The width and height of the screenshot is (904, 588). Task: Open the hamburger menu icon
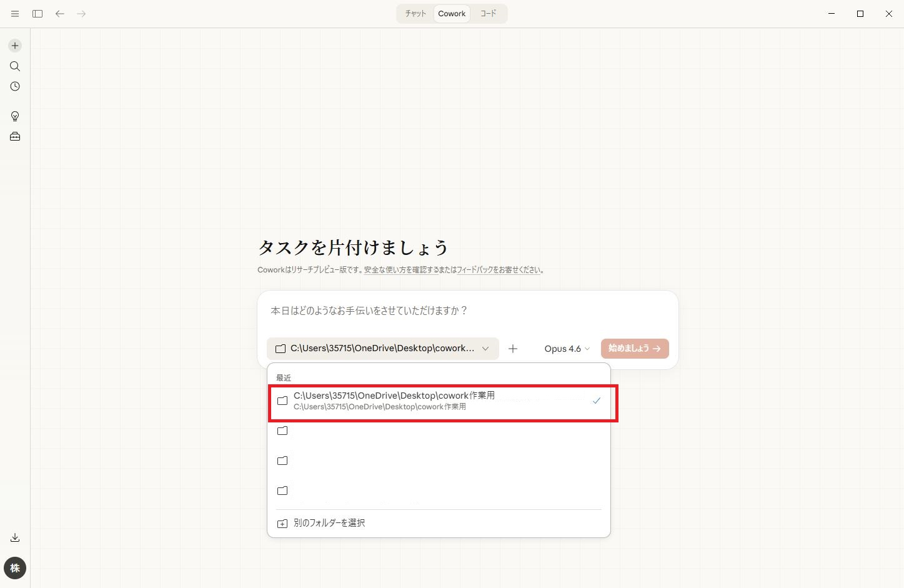(x=15, y=14)
